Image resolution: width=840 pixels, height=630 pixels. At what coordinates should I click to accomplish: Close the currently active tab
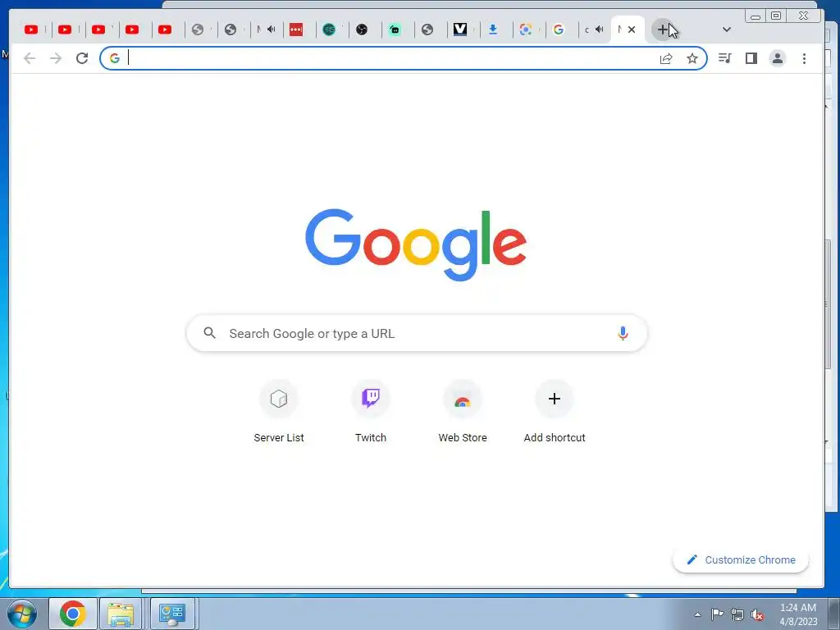(x=632, y=30)
